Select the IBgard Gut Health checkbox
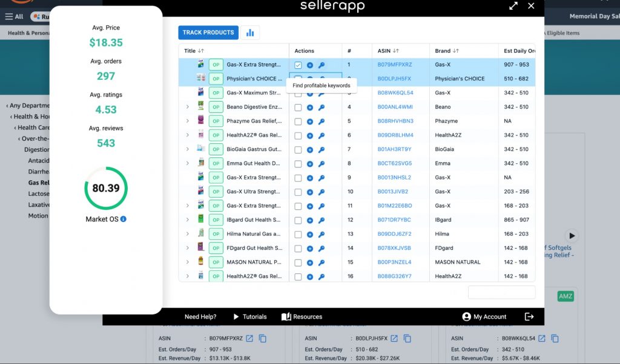This screenshot has height=364, width=620. point(298,220)
